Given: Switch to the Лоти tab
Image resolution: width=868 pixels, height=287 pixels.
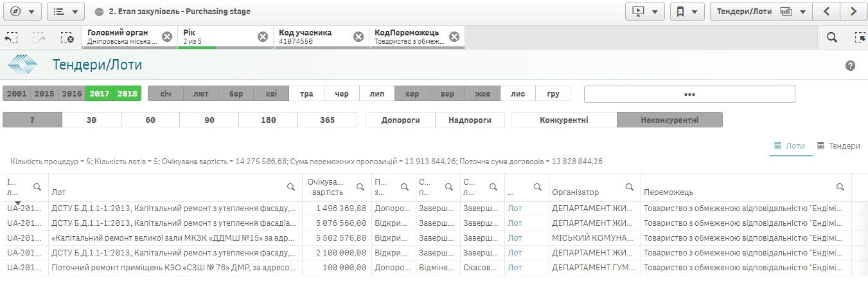Looking at the screenshot, I should [790, 146].
